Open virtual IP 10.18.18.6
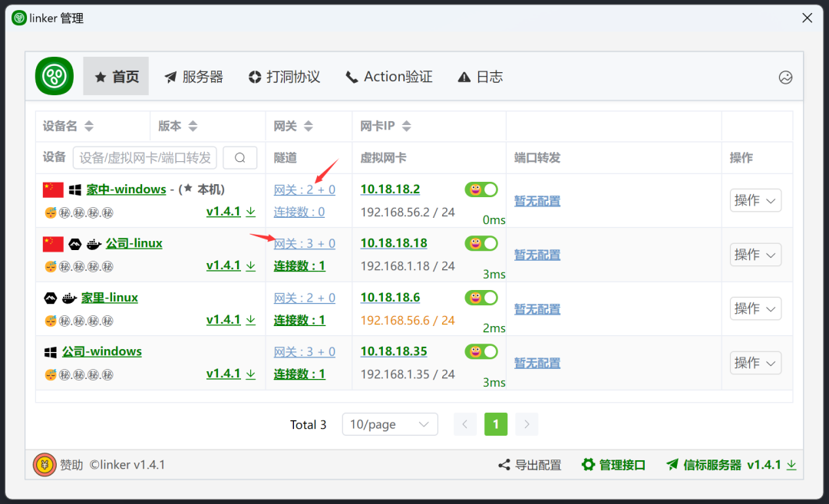 [390, 298]
